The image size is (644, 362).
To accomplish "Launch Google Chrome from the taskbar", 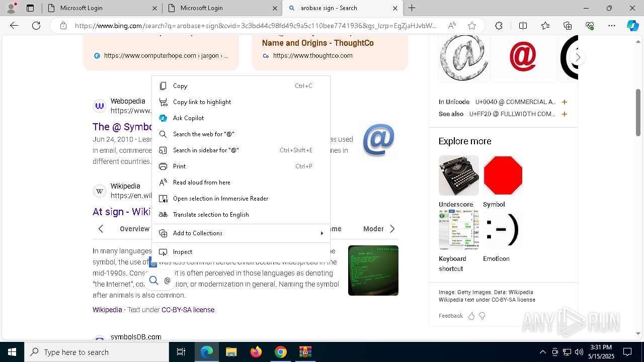I will [280, 352].
